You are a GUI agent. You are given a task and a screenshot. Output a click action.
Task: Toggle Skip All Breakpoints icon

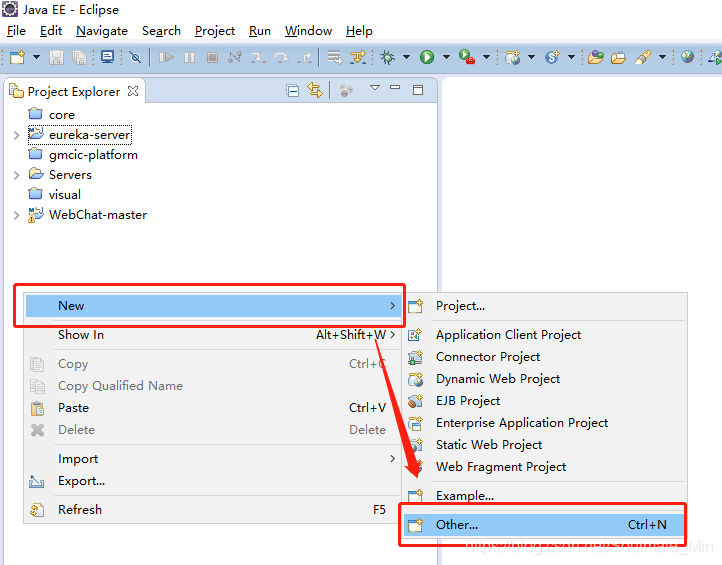pos(135,57)
